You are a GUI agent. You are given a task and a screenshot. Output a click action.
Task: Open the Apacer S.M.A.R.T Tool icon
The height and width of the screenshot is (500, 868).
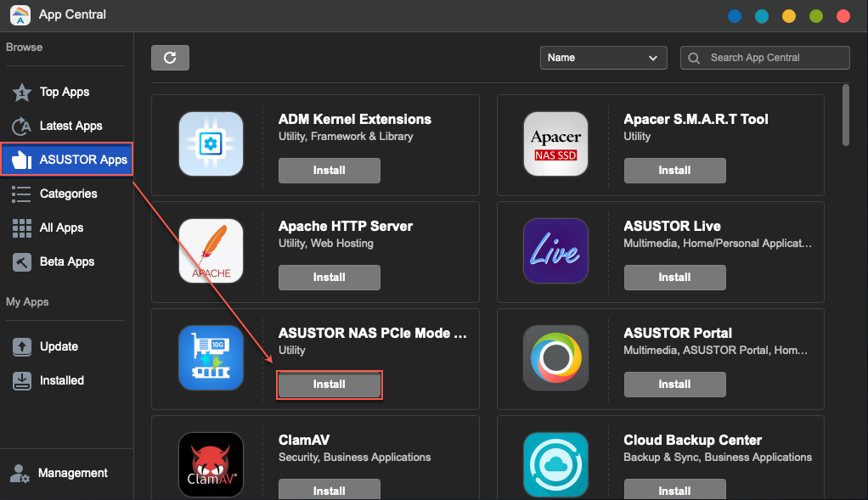pyautogui.click(x=555, y=143)
